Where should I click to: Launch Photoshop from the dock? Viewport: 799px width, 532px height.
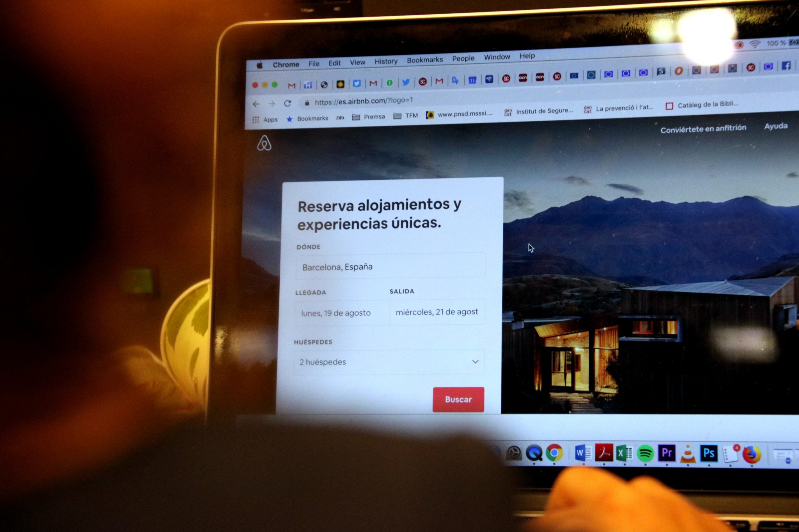pos(708,452)
